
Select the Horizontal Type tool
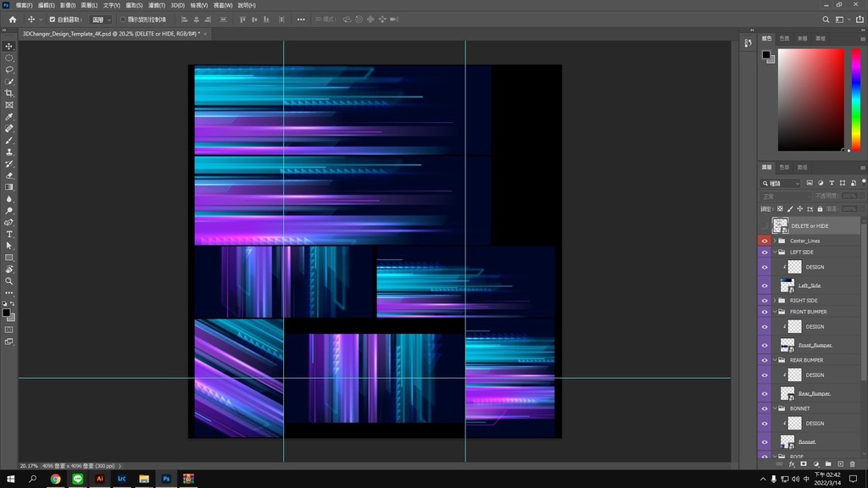click(9, 234)
